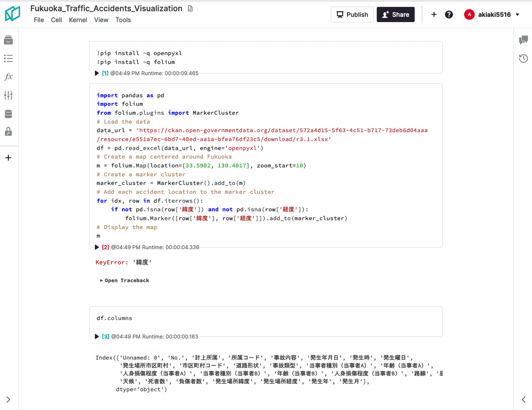
Task: Open the Table of contents panel
Action: tap(8, 58)
